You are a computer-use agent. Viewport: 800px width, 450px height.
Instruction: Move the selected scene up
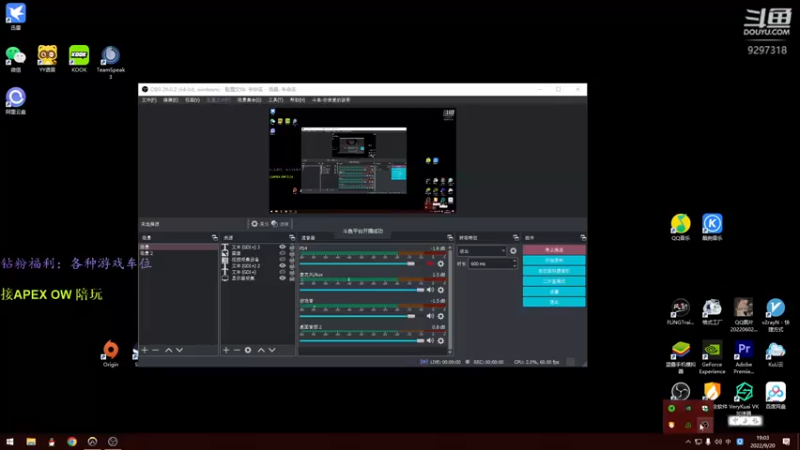(168, 350)
